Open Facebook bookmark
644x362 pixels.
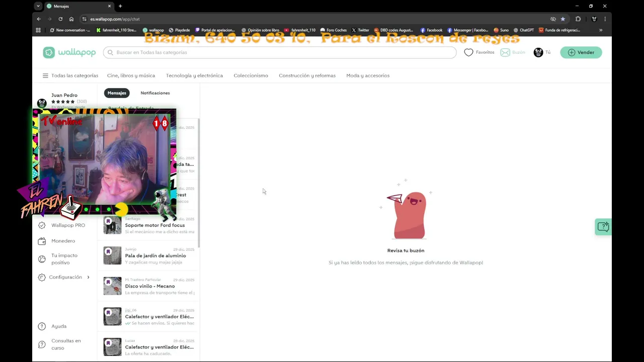[431, 30]
